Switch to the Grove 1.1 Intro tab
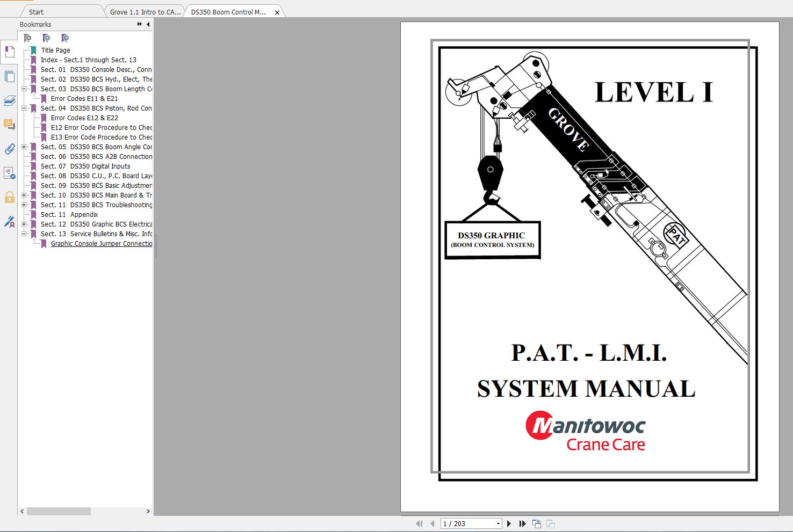 (145, 12)
